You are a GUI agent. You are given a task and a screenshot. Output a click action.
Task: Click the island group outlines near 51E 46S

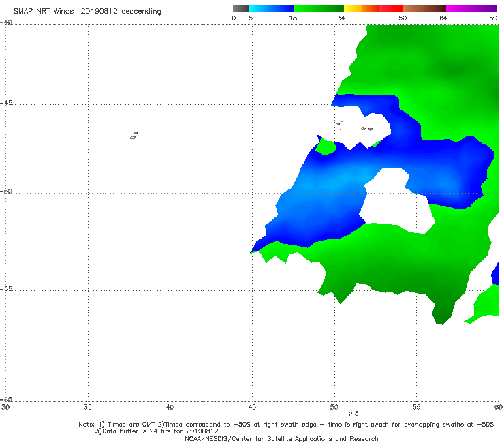(x=354, y=125)
